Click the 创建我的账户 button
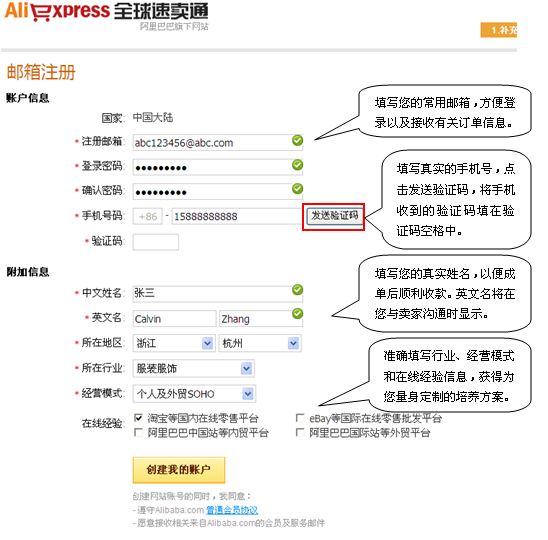 coord(179,470)
